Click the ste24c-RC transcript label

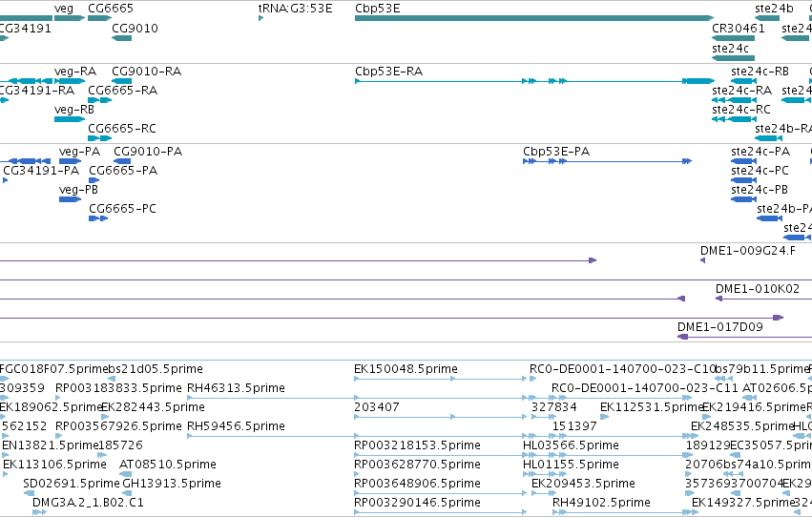pos(741,109)
